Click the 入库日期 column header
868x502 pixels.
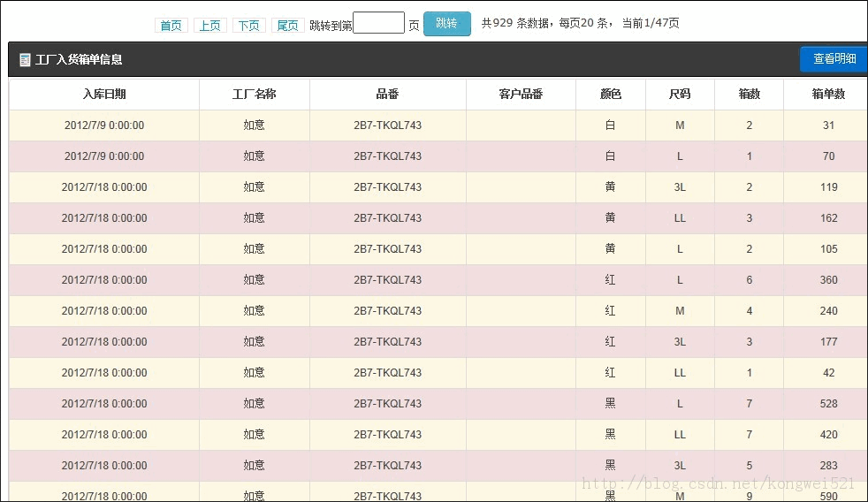(x=104, y=95)
